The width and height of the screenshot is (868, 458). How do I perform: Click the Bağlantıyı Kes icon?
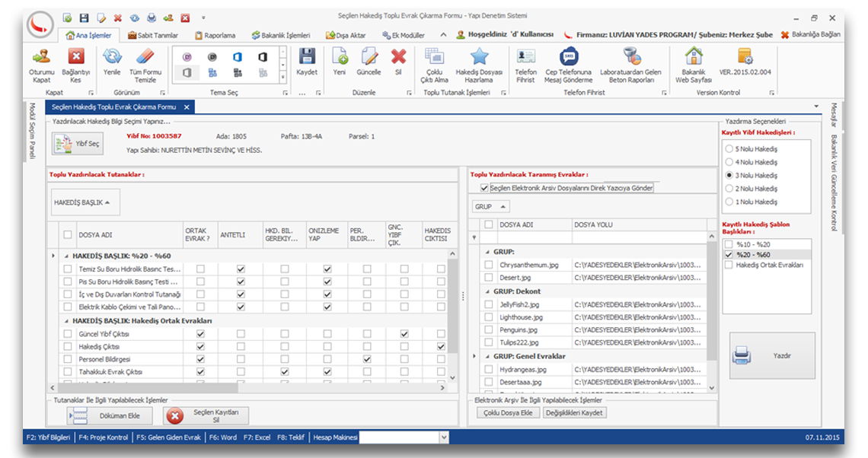(75, 57)
